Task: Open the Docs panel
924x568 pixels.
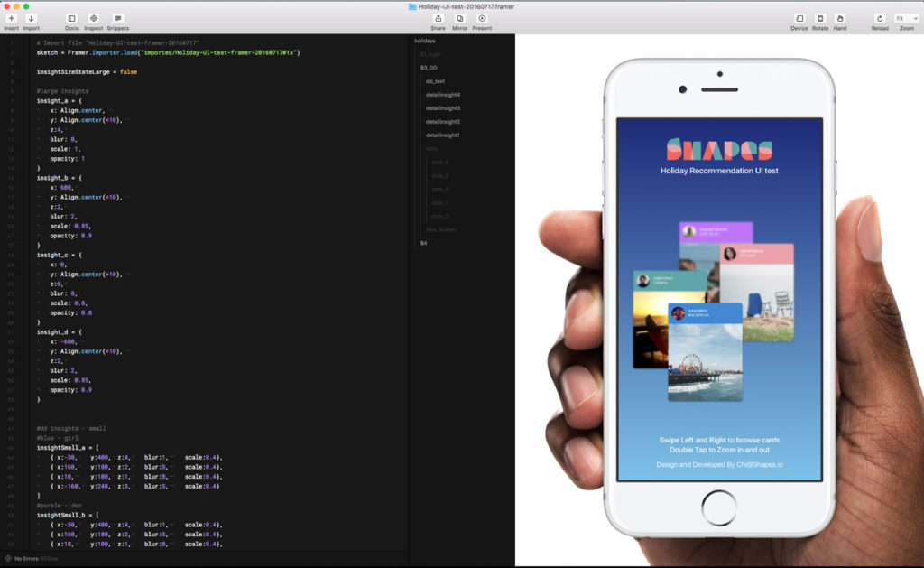Action: point(71,18)
